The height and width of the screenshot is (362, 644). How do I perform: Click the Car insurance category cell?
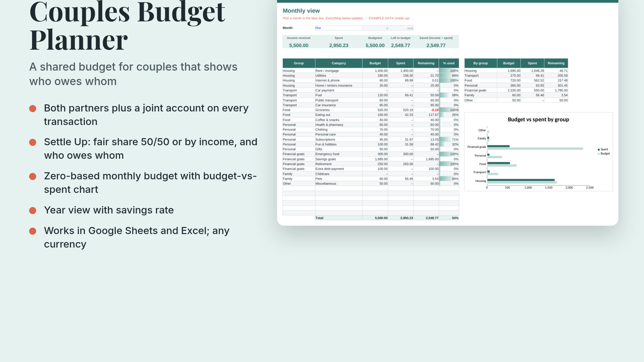(x=339, y=105)
